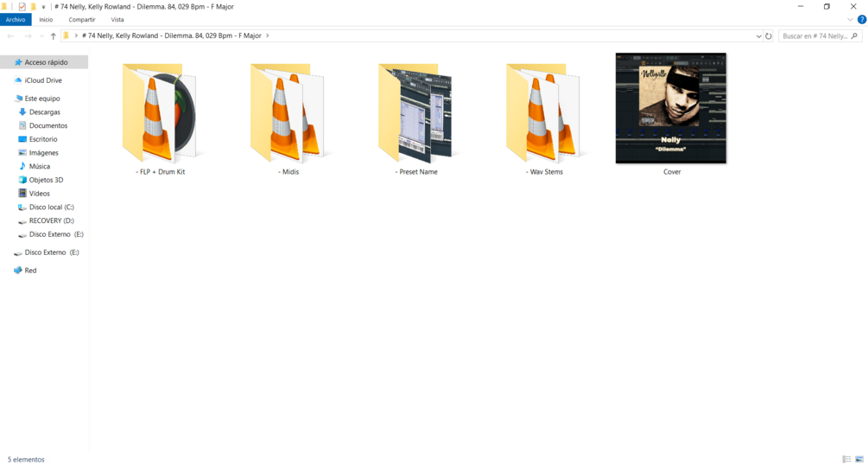Open the '- FLP + Drum Kit' folder icon

[x=160, y=112]
